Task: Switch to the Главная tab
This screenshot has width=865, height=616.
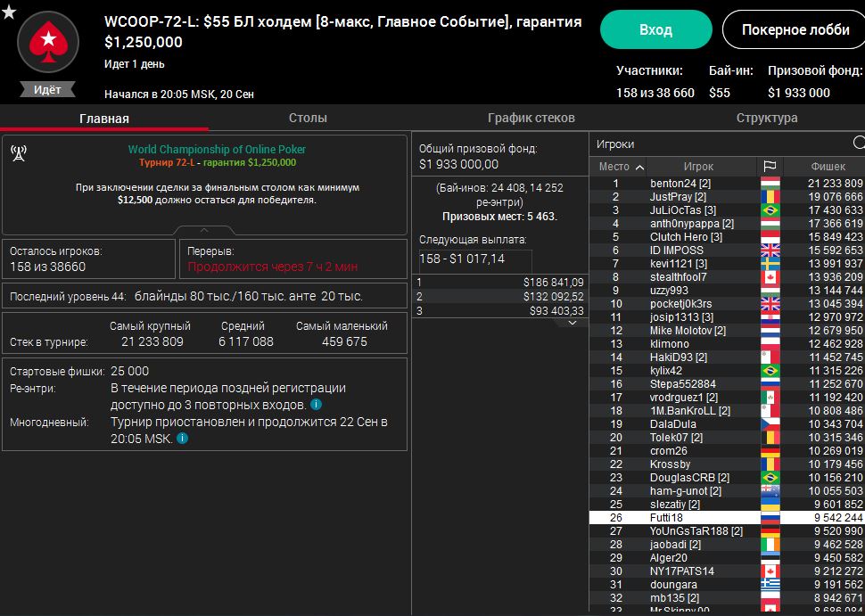Action: [104, 118]
